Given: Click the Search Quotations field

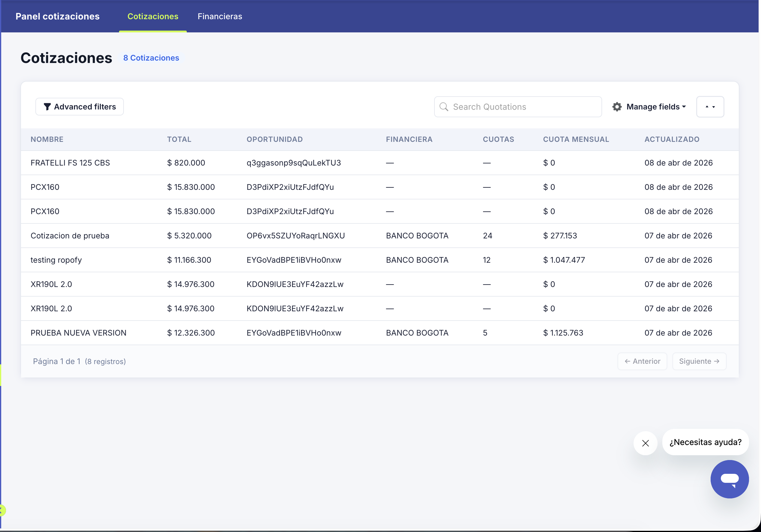Looking at the screenshot, I should pyautogui.click(x=524, y=107).
